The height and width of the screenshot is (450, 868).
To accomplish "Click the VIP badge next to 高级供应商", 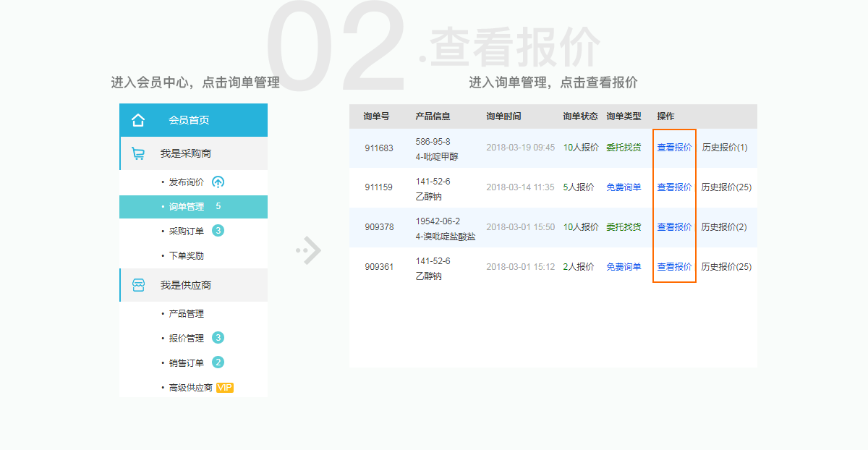I will pos(225,388).
